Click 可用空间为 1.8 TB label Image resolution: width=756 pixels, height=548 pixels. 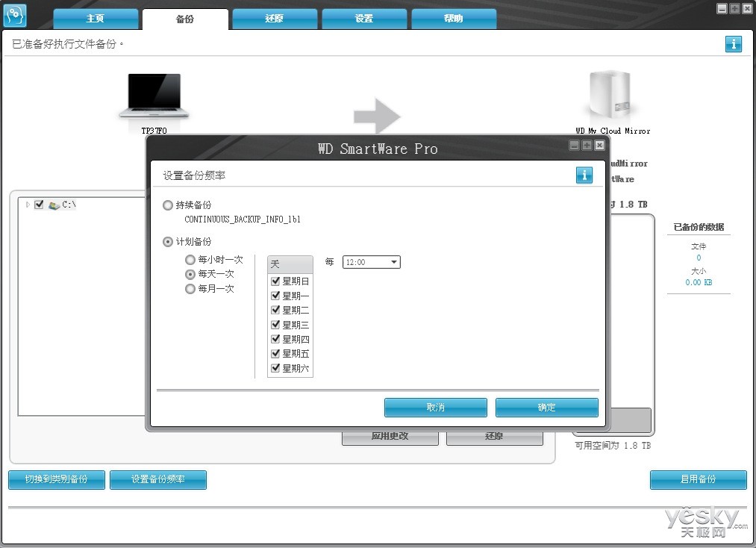pyautogui.click(x=613, y=446)
